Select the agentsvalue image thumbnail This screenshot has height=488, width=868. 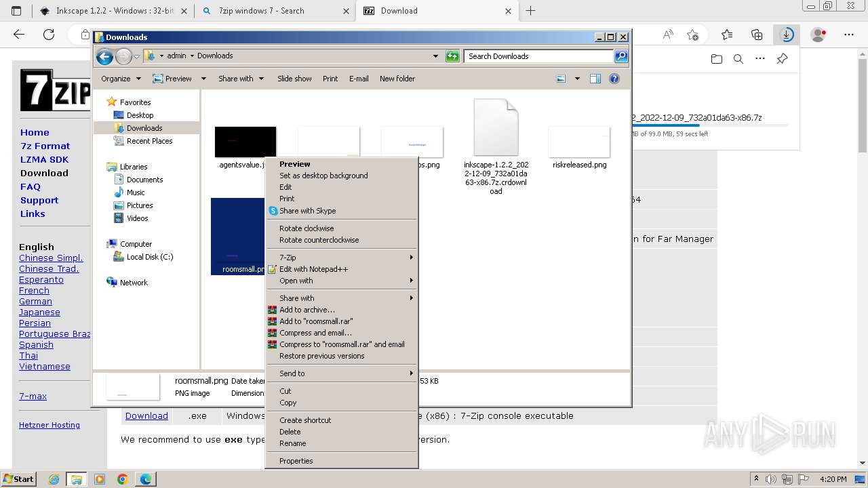(x=245, y=142)
